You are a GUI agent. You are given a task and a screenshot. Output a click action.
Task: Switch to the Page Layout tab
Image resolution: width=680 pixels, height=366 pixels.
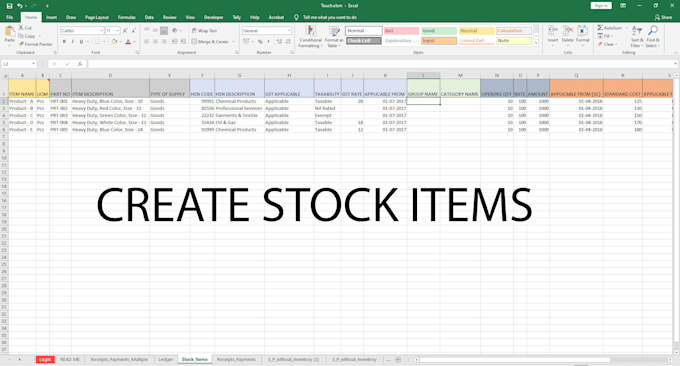[x=97, y=17]
